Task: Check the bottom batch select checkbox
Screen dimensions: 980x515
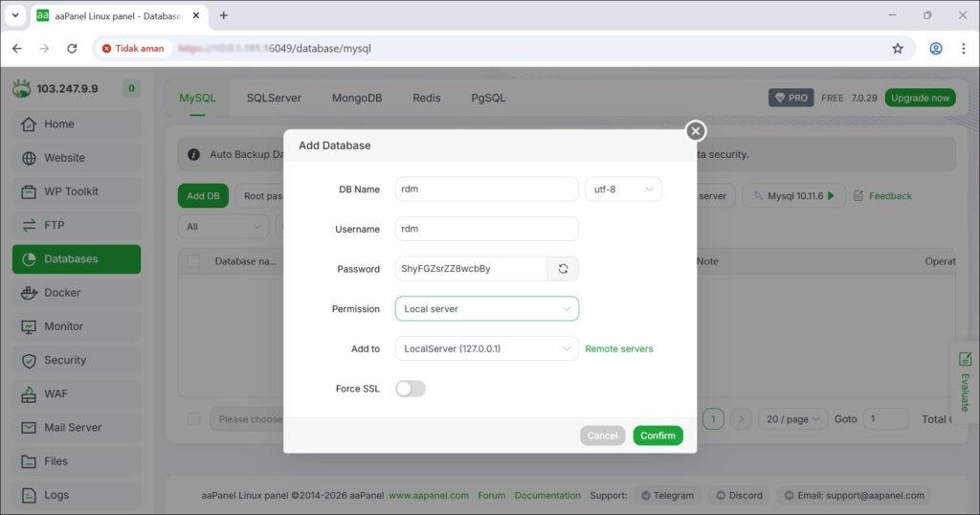Action: [x=193, y=419]
